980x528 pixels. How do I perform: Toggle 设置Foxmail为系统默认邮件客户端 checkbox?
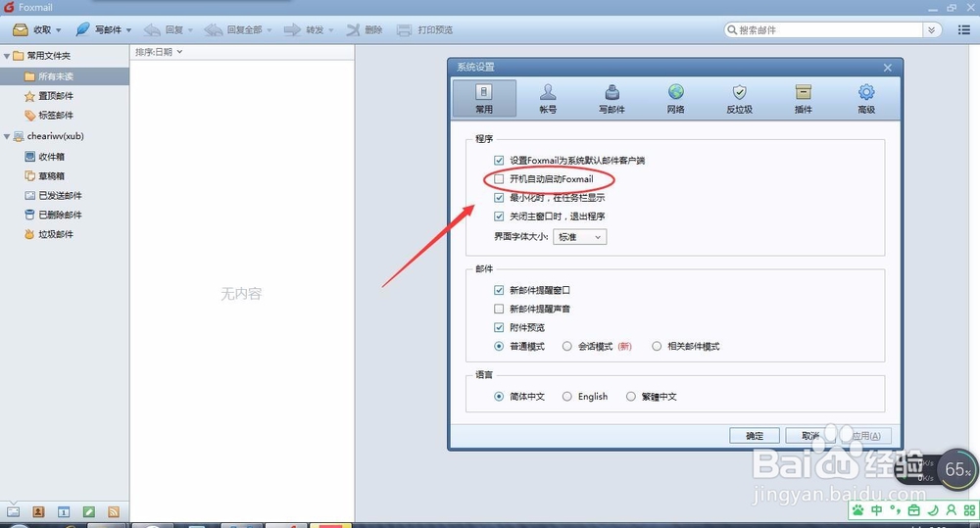coord(499,160)
